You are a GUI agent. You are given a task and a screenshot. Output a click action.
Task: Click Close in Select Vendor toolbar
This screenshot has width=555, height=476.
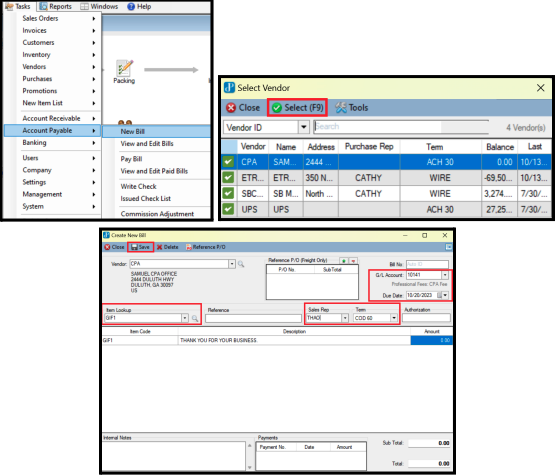point(243,108)
